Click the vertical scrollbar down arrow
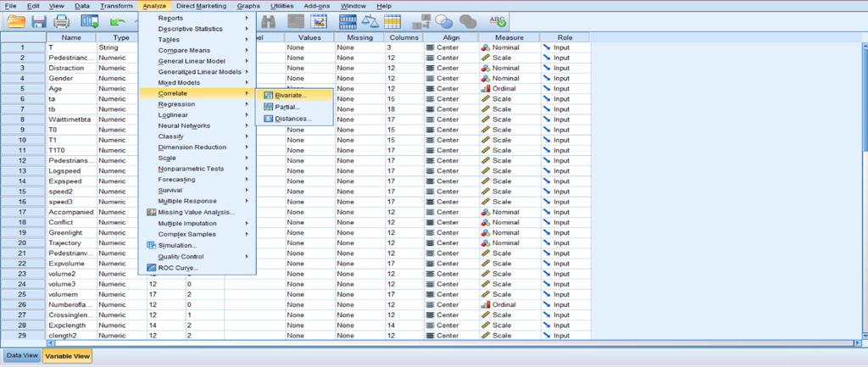 pos(864,336)
